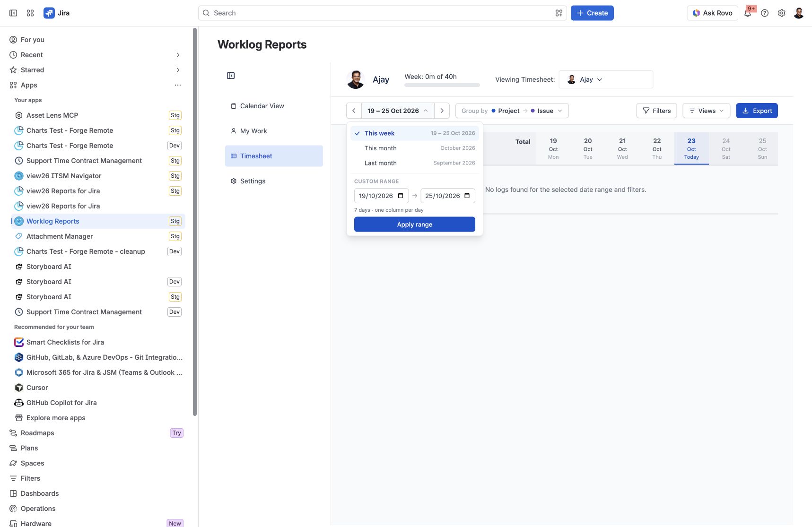Viewport: 812px width, 527px height.
Task: Open the Viewing Timesheet user dropdown Ajay
Action: point(606,79)
